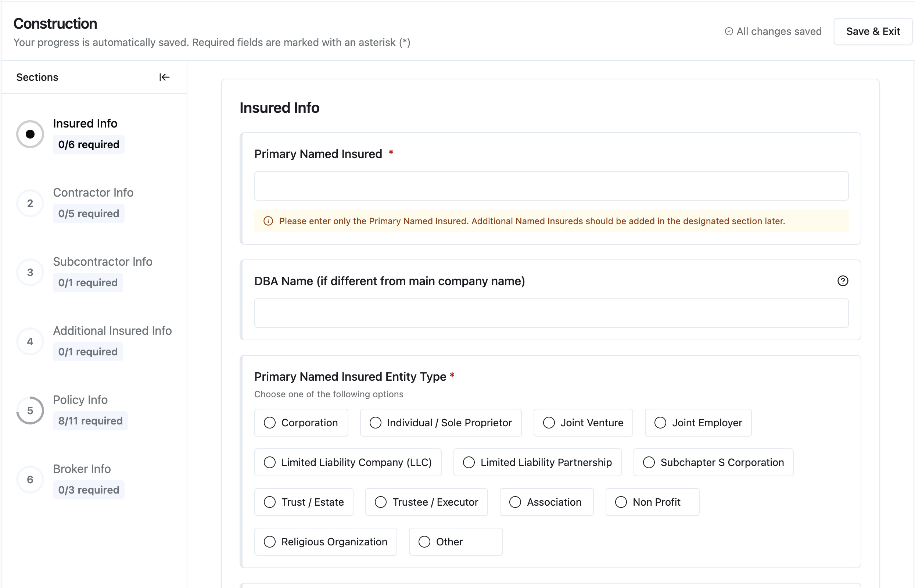This screenshot has width=915, height=588.
Task: Click the Sections sidebar heading
Action: click(x=37, y=77)
